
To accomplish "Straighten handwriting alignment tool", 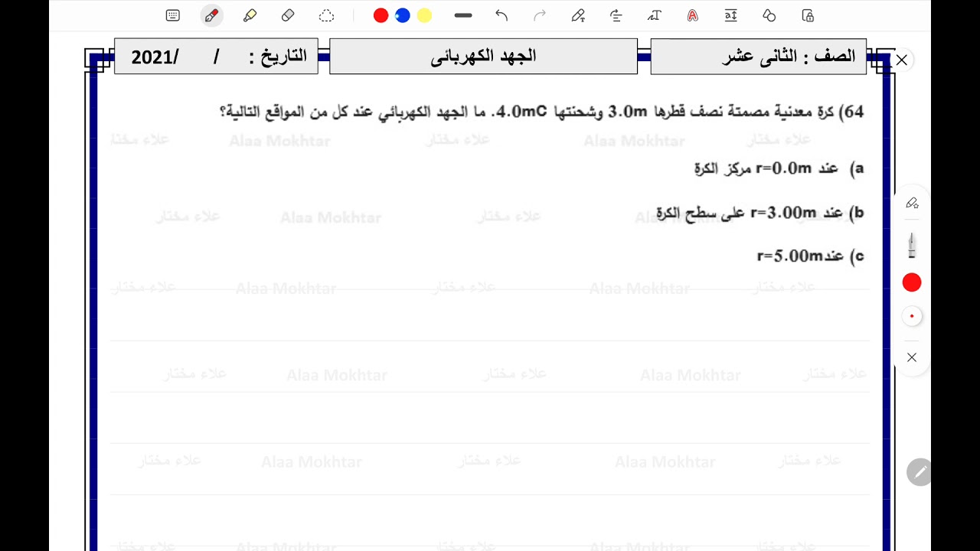I will point(616,15).
